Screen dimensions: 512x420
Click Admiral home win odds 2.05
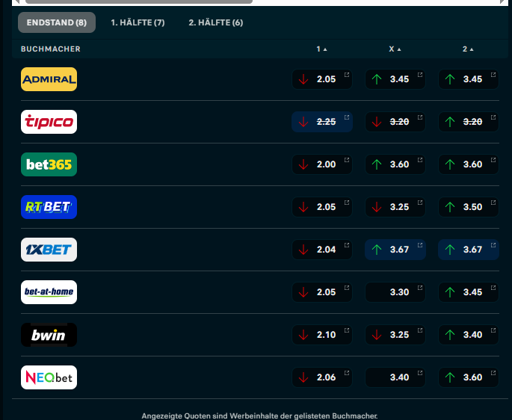click(x=322, y=79)
